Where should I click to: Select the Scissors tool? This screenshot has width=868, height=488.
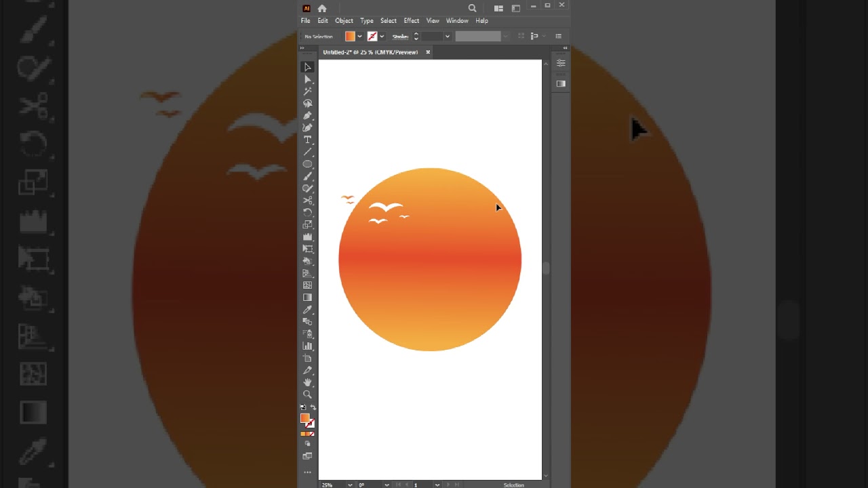click(x=307, y=201)
